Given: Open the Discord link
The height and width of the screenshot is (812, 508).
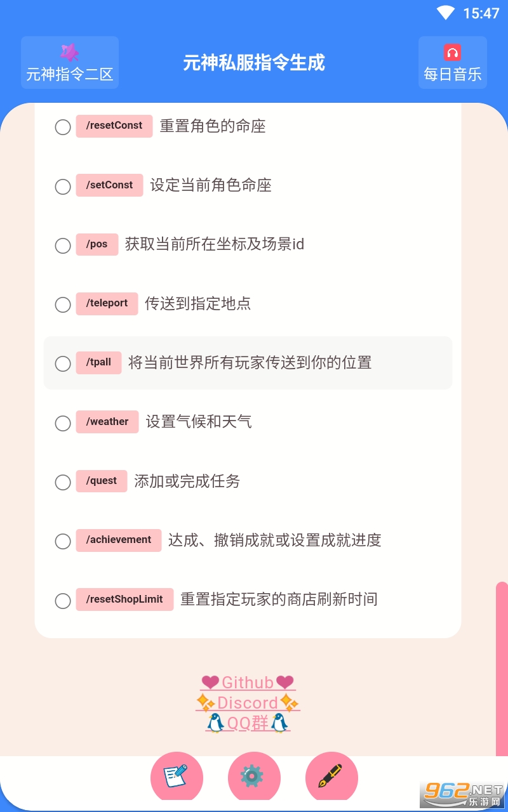Looking at the screenshot, I should tap(248, 703).
